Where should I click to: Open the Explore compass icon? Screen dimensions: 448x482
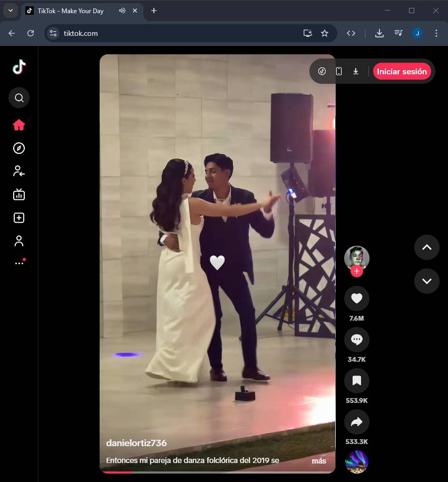(19, 148)
